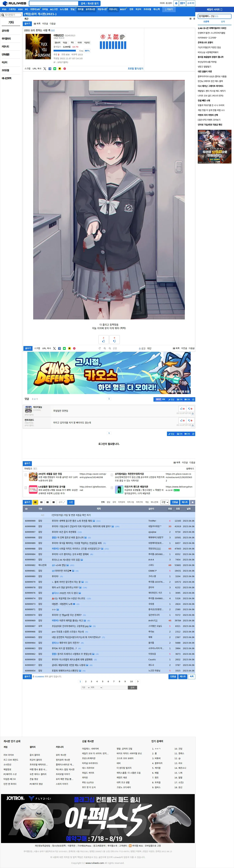
Task: Toggle videos ON in lower comment bar
Action: pos(187,434)
